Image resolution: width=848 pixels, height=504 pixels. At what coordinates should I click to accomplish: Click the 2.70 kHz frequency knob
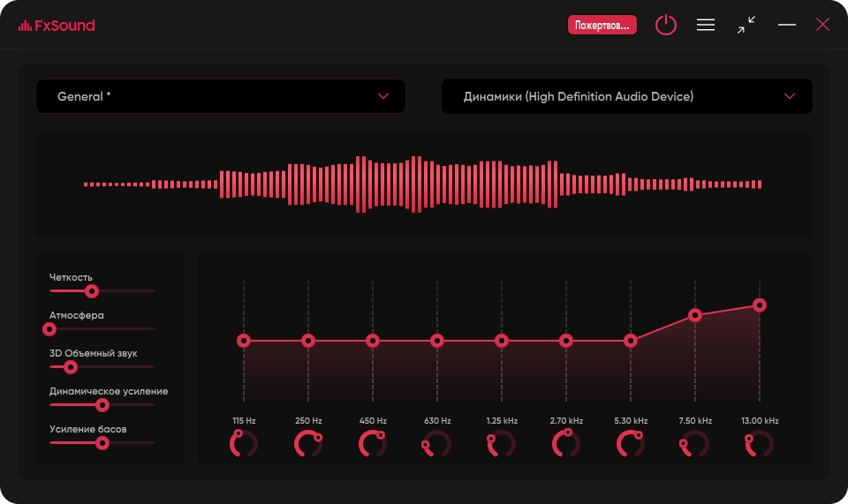point(566,444)
